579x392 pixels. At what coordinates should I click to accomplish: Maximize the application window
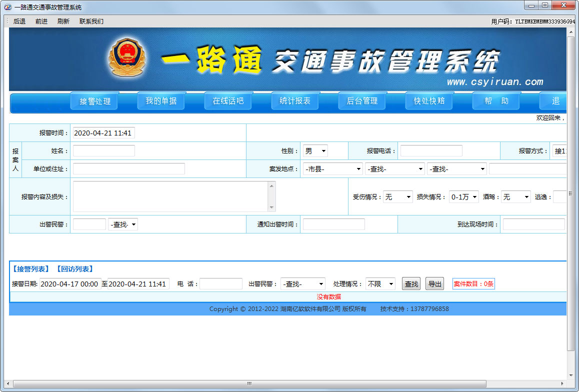[x=545, y=5]
